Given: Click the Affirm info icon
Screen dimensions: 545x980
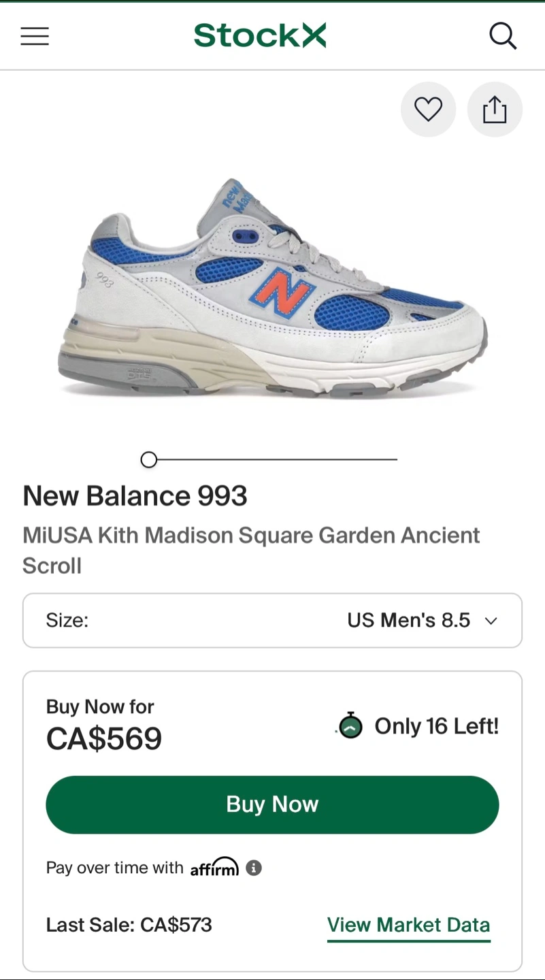Looking at the screenshot, I should (254, 868).
